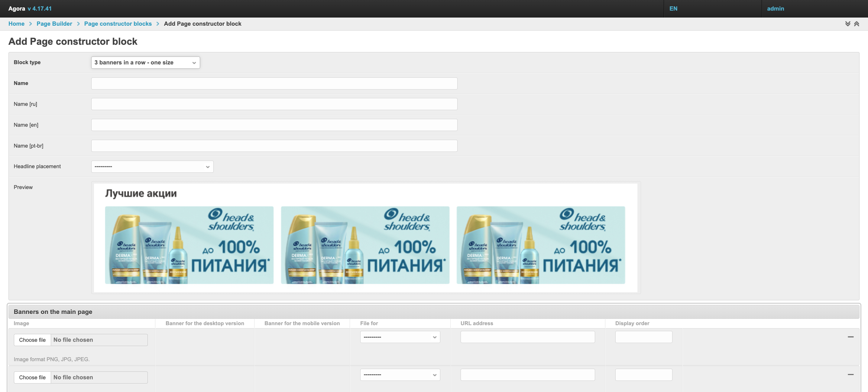Click into the Name [en] field

pos(274,125)
